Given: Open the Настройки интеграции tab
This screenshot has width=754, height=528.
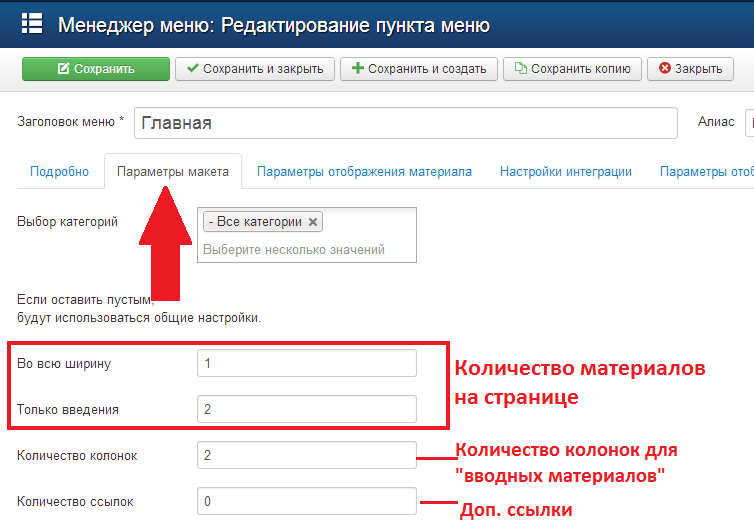Looking at the screenshot, I should (566, 171).
